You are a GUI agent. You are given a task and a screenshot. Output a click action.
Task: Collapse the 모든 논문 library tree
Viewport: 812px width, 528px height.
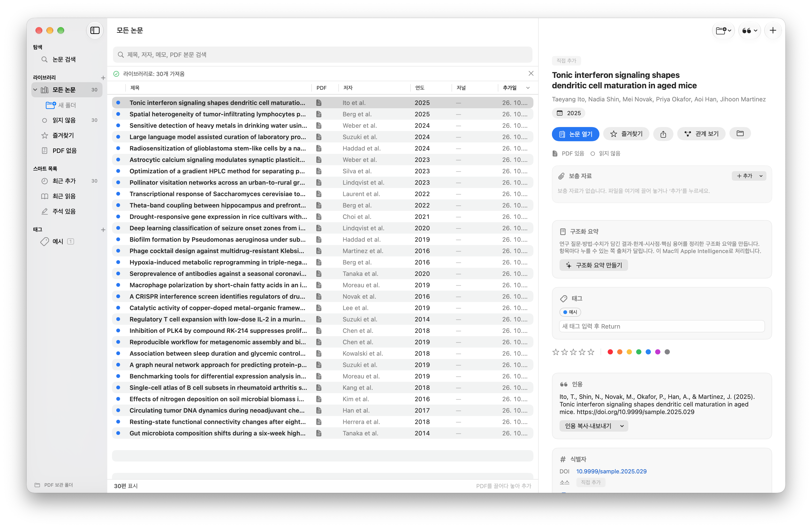coord(35,90)
